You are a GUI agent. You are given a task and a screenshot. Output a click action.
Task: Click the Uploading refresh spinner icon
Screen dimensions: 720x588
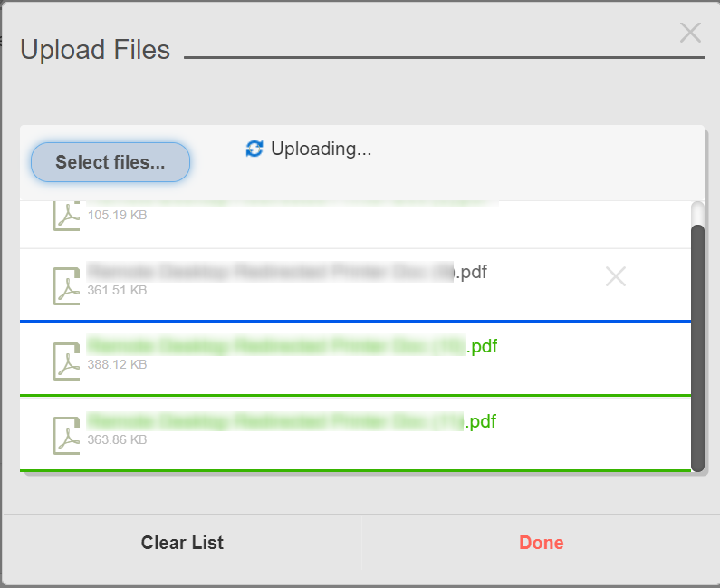coord(254,149)
